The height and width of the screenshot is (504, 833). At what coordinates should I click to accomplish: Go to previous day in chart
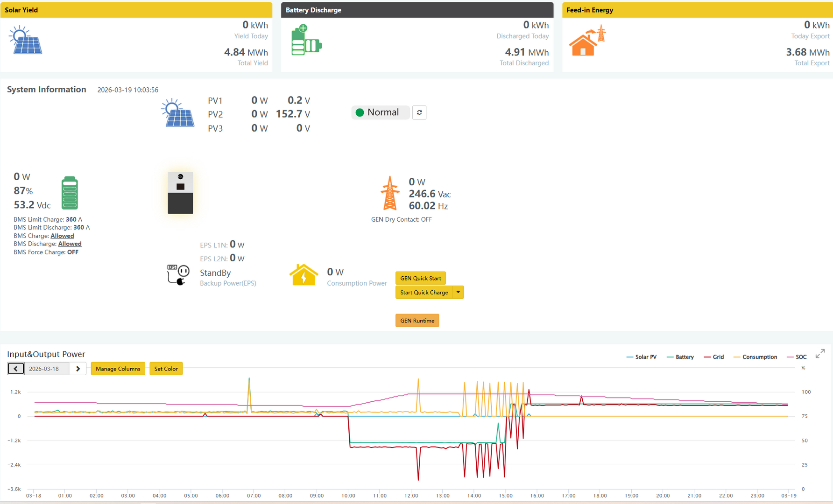(x=16, y=369)
